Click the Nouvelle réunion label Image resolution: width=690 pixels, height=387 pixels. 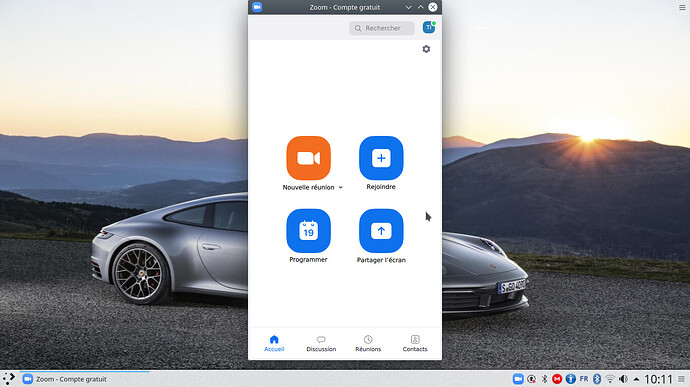coord(308,187)
